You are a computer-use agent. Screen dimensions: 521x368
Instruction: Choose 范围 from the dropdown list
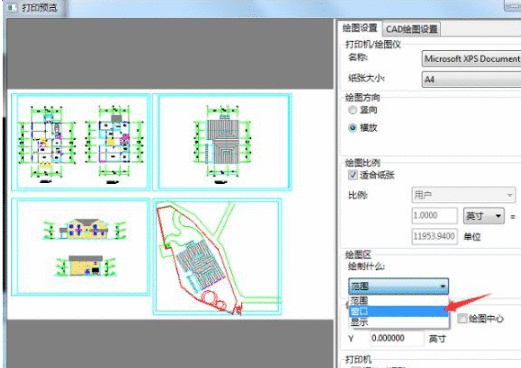point(398,301)
